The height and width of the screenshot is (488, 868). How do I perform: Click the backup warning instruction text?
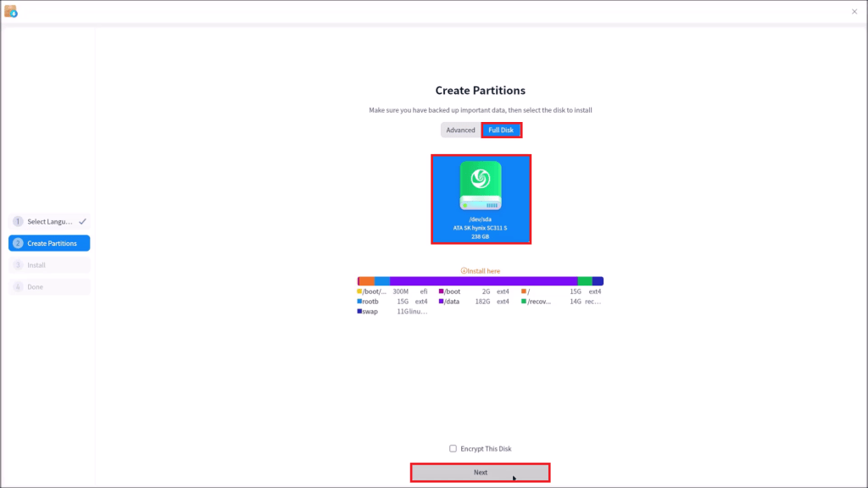(x=481, y=110)
